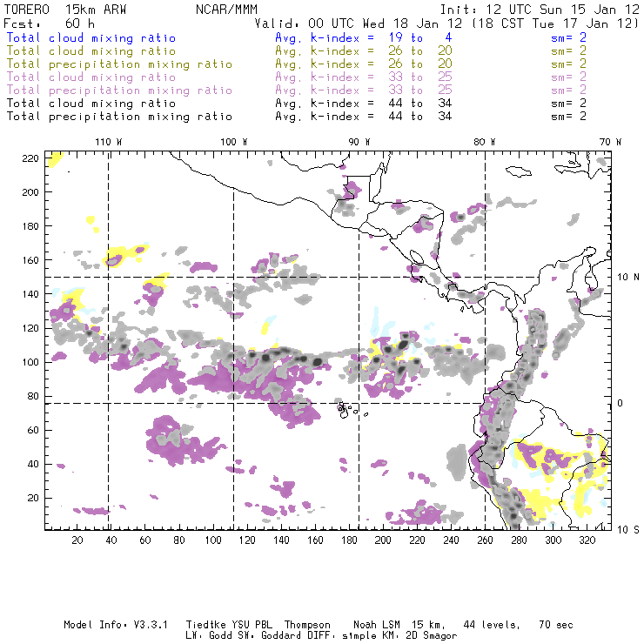Click the '70 sec' timestep text
644x644 pixels.
[x=556, y=625]
